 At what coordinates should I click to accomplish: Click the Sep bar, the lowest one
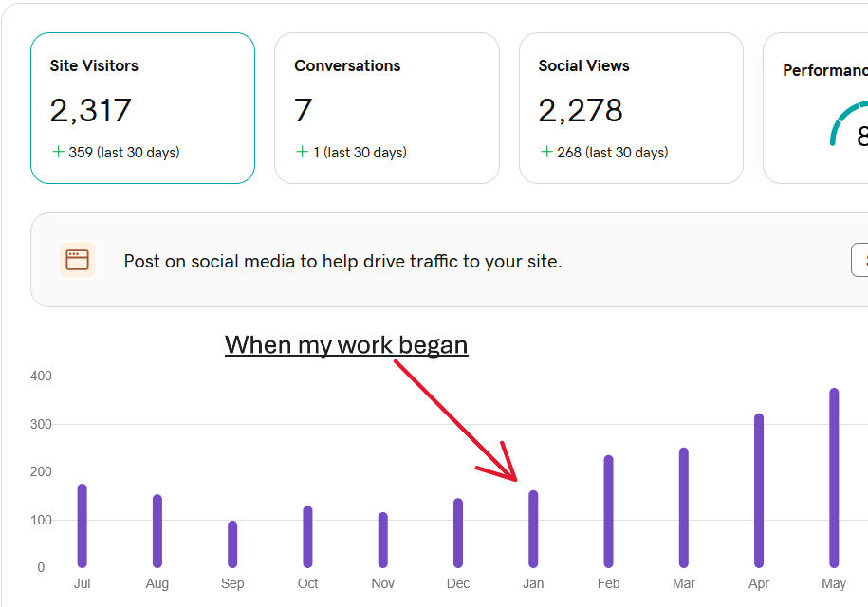(x=232, y=543)
